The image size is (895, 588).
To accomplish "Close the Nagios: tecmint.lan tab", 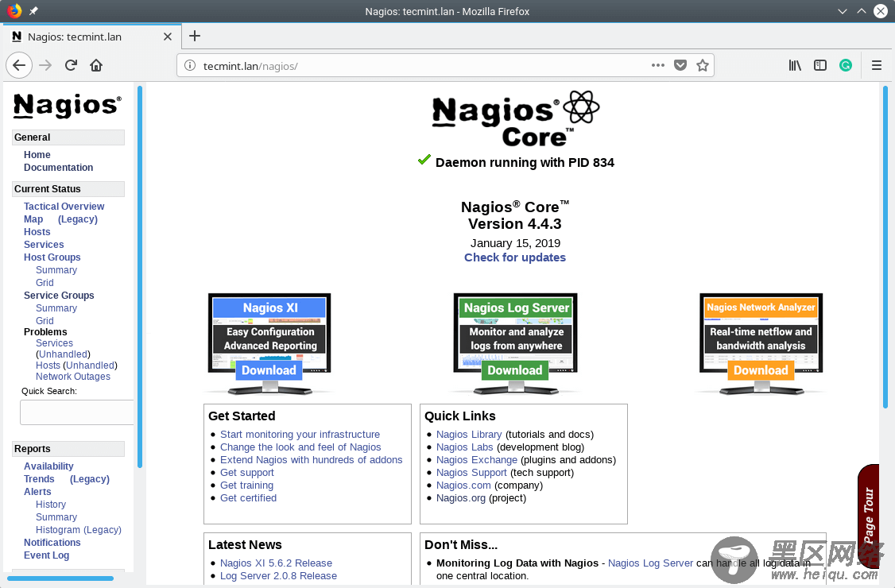I will pyautogui.click(x=167, y=37).
